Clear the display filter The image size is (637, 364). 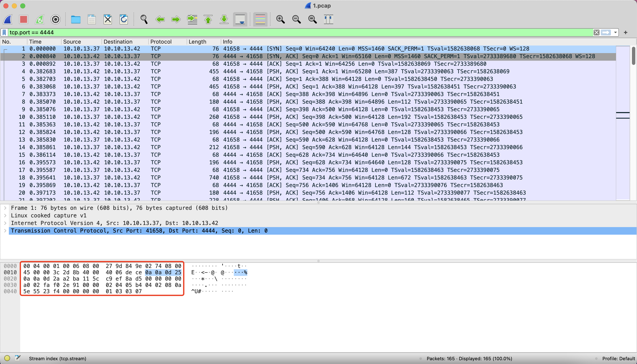[596, 32]
